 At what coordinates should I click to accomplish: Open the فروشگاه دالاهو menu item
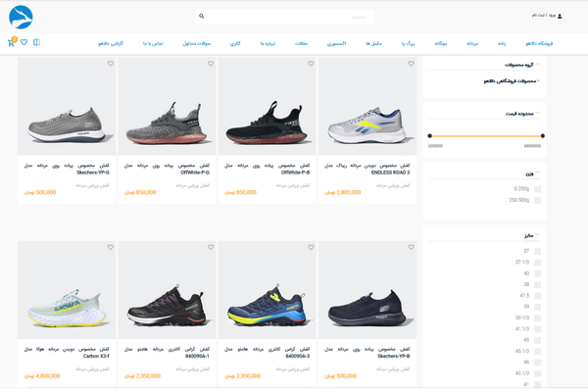(539, 43)
